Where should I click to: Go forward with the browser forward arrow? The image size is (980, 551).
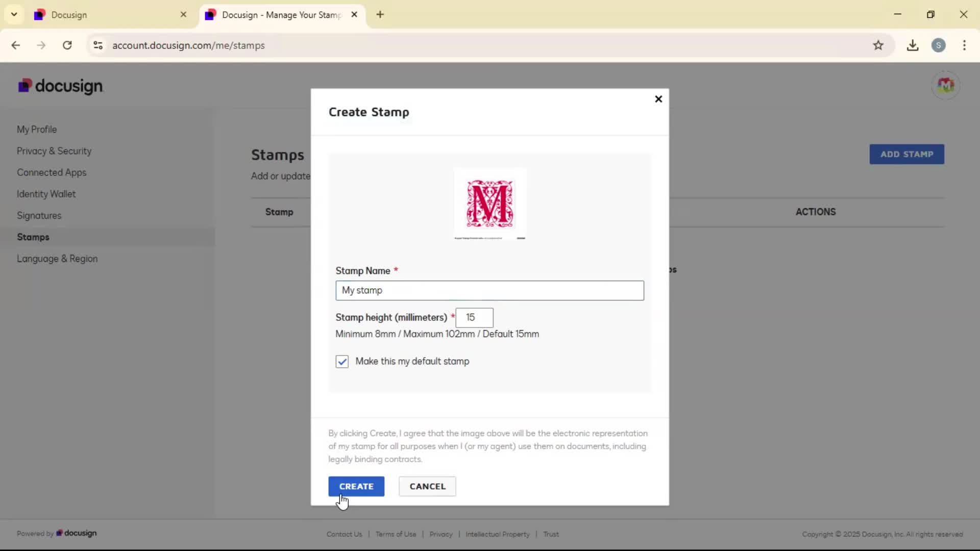[41, 45]
